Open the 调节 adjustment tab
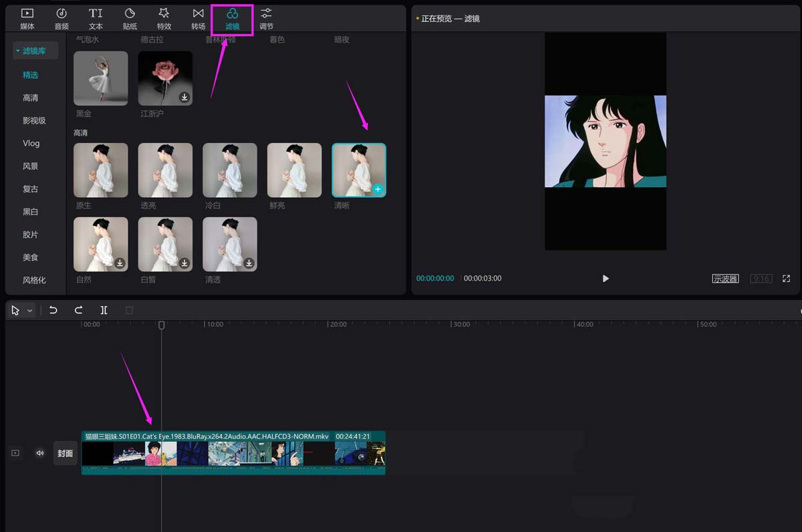This screenshot has height=532, width=802. tap(266, 19)
